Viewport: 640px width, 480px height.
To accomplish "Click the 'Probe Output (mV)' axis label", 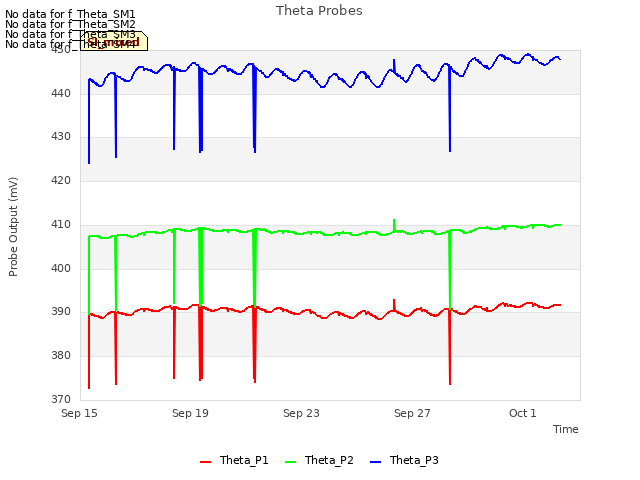I will coord(13,227).
